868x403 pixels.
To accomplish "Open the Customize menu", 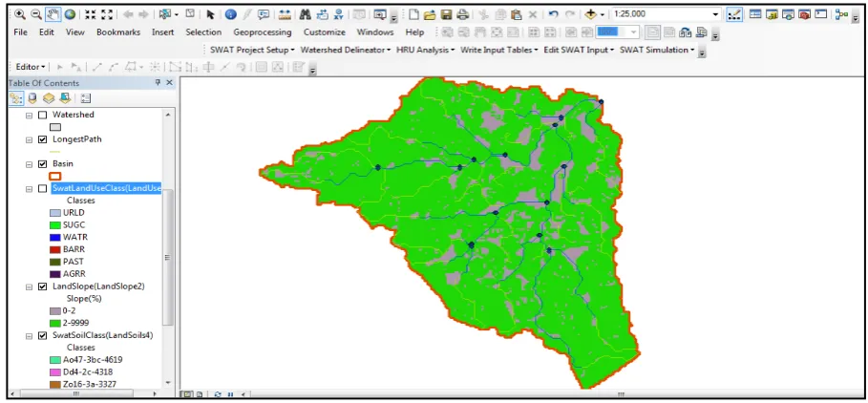I will [x=325, y=32].
